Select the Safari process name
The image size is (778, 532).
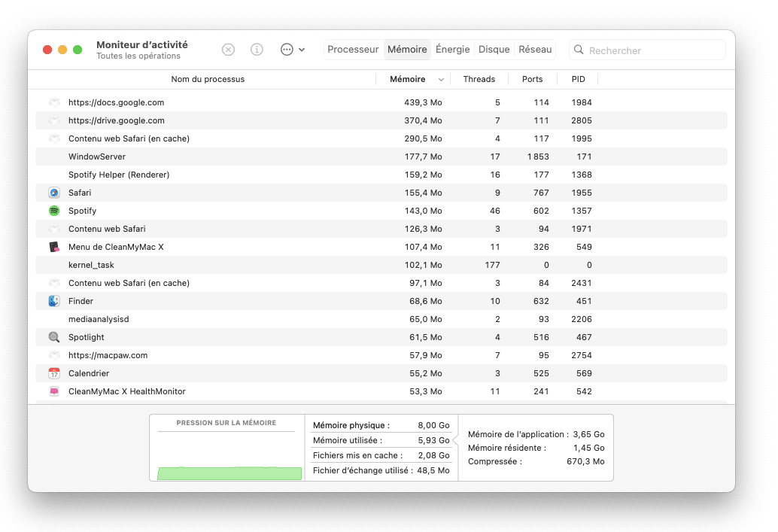pos(80,193)
